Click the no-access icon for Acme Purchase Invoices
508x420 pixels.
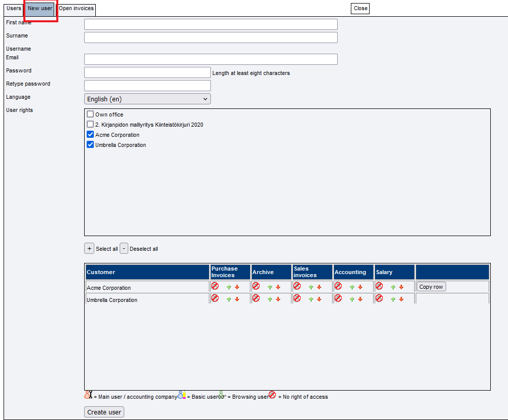[x=215, y=286]
